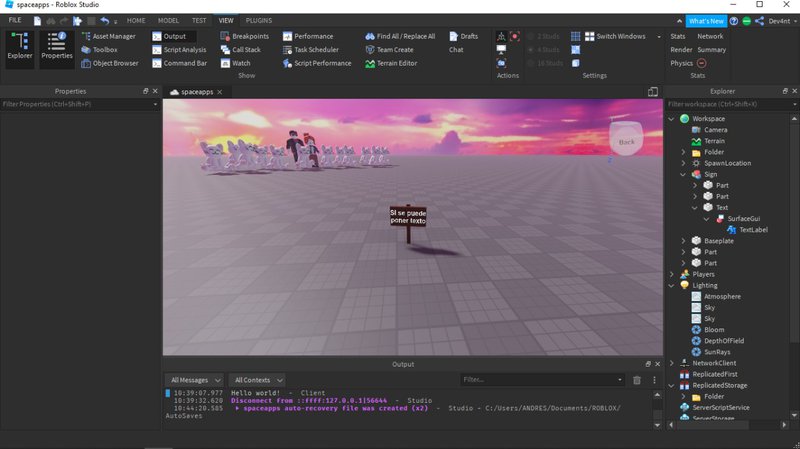Expand the Players service node

671,275
